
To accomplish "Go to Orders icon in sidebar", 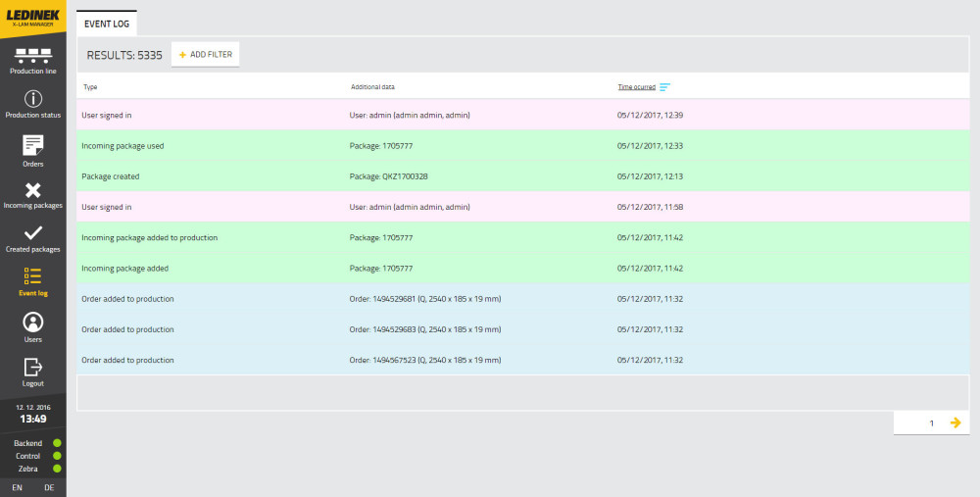I will (32, 145).
